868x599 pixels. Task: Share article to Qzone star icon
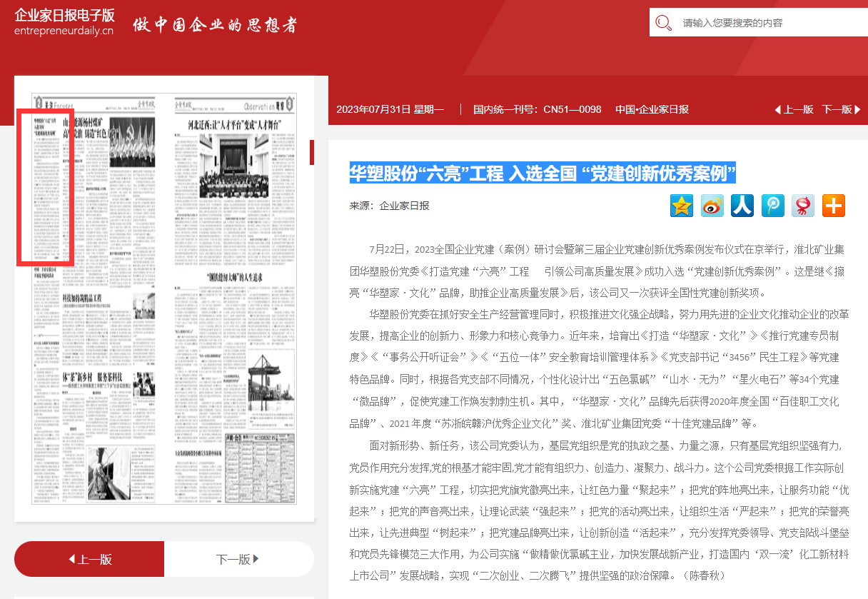[x=682, y=206]
